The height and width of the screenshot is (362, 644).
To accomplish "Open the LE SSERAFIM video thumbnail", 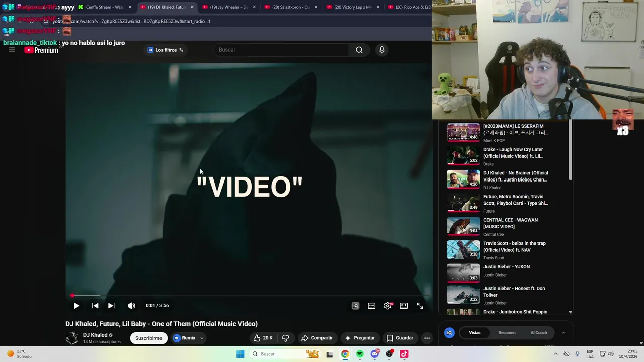I will coord(463,132).
